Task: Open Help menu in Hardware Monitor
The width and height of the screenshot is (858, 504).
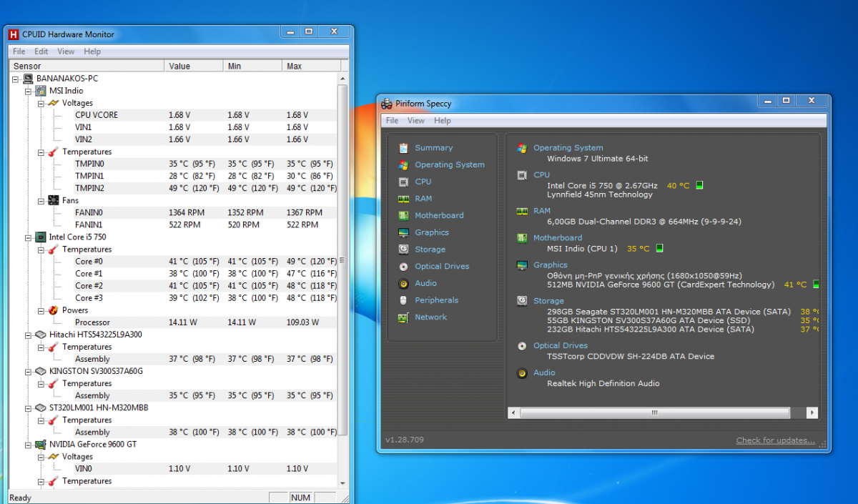Action: click(x=92, y=51)
